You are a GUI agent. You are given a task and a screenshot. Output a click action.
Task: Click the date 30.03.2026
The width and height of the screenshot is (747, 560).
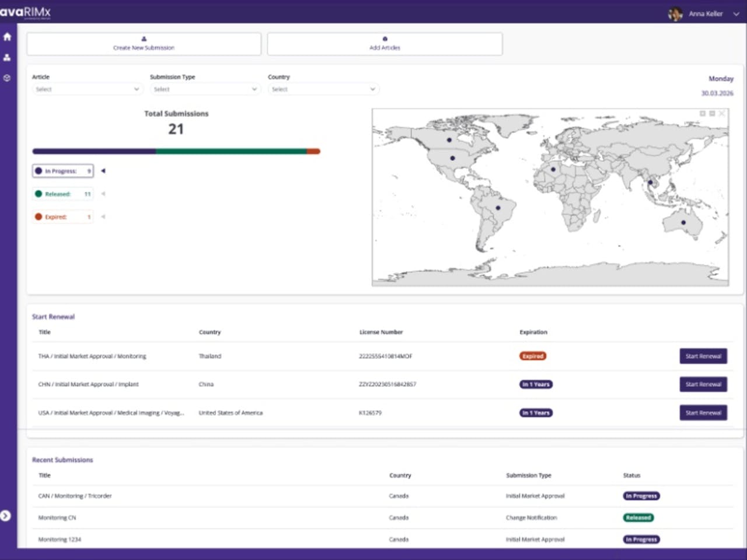pos(717,93)
